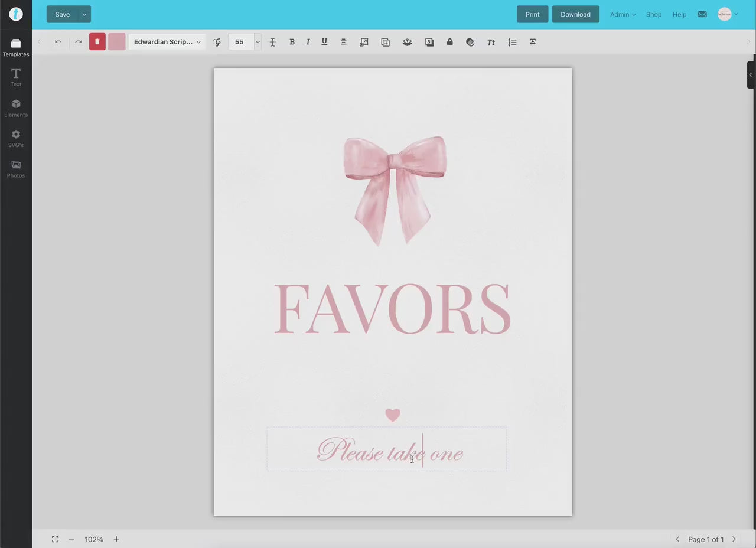Zoom out with the minus button
The width and height of the screenshot is (756, 548).
coord(71,539)
